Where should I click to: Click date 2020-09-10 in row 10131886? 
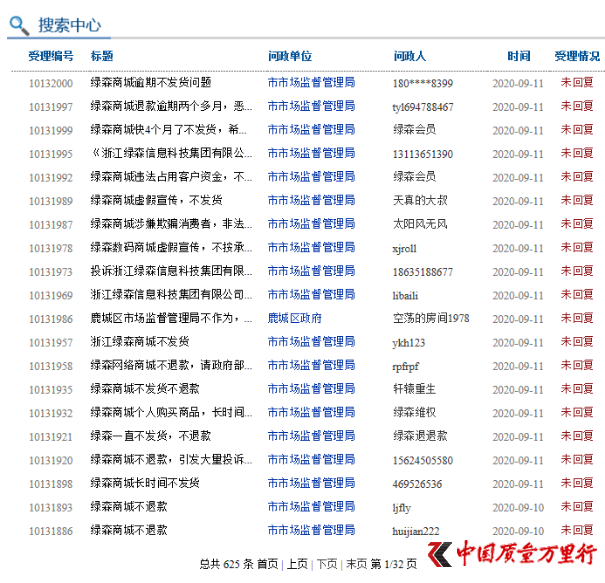pyautogui.click(x=518, y=531)
